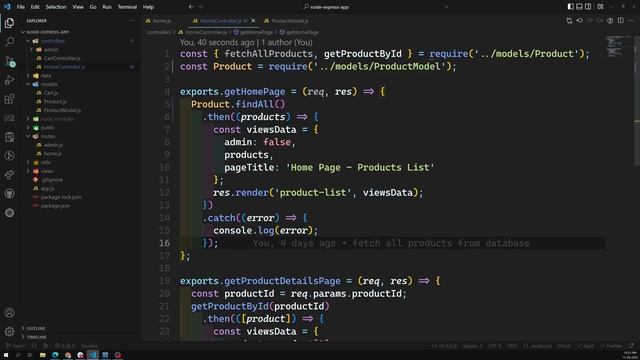The image size is (640, 360).
Task: Open the Search view in activity bar
Action: (x=9, y=42)
